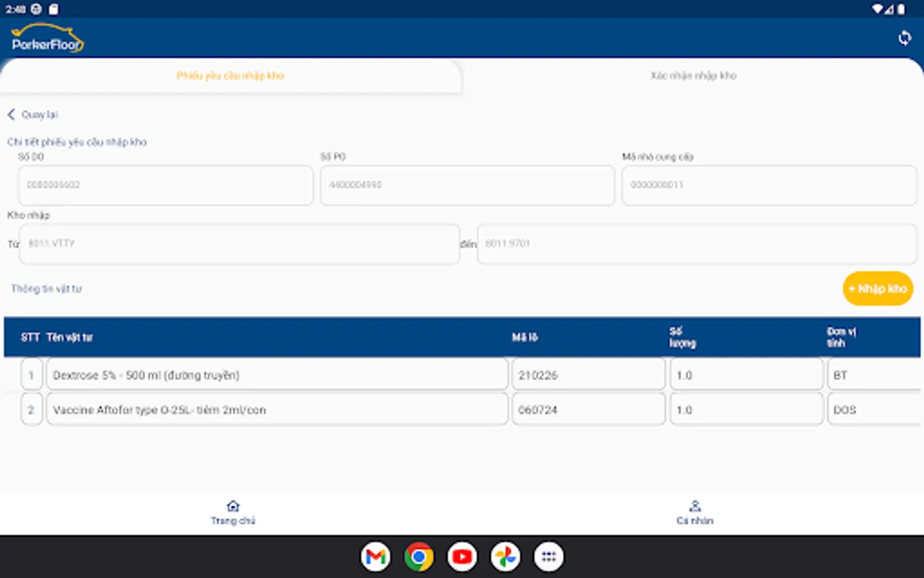This screenshot has height=578, width=924.
Task: Click the Tên vật tư column header
Action: coord(69,337)
